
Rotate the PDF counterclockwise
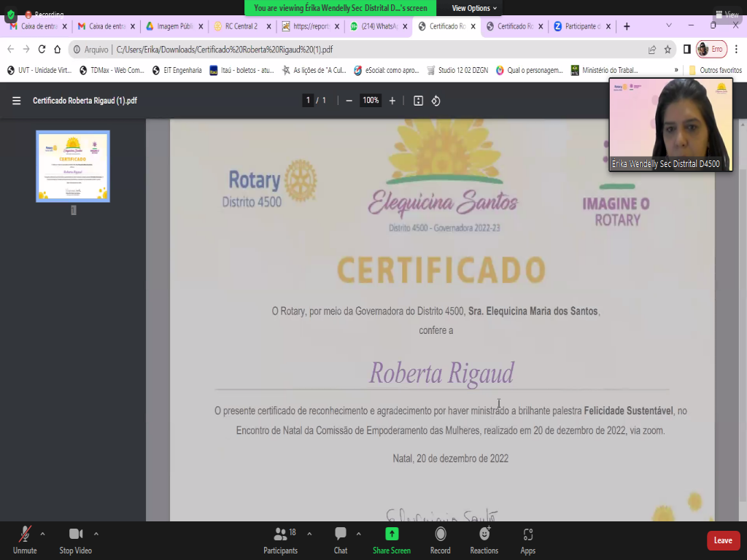point(436,101)
